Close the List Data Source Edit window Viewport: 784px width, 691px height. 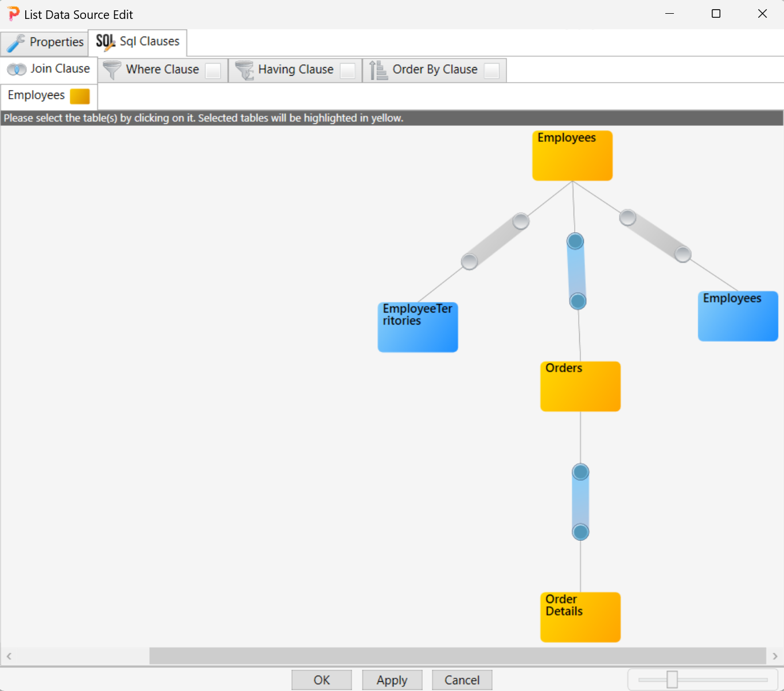click(762, 14)
